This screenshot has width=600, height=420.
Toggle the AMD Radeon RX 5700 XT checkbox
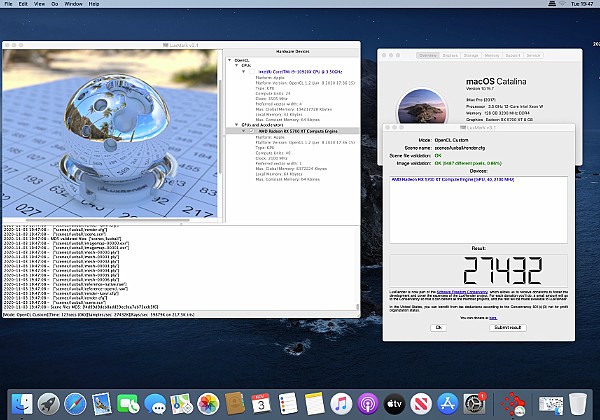(x=252, y=130)
